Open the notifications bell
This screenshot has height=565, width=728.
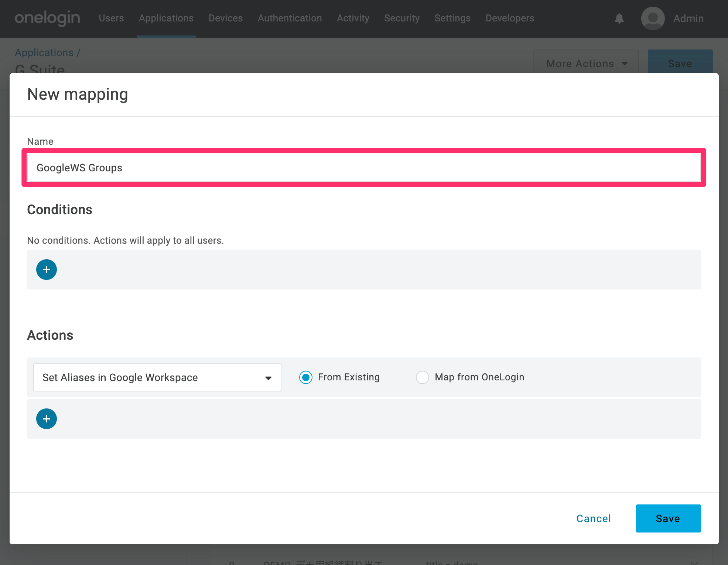619,18
